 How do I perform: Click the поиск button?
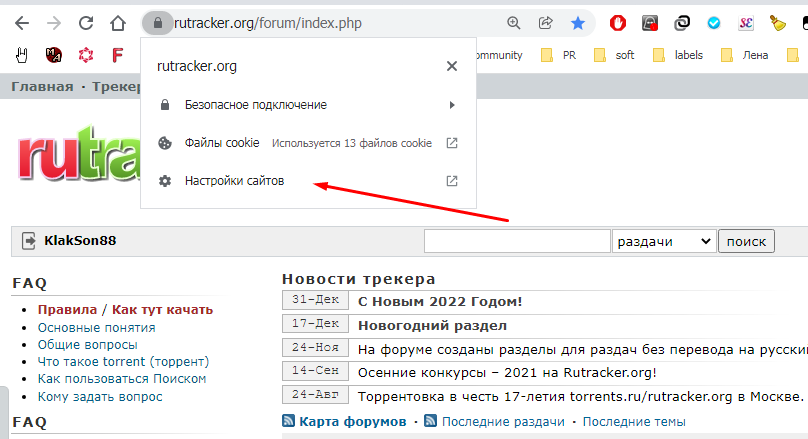[746, 241]
